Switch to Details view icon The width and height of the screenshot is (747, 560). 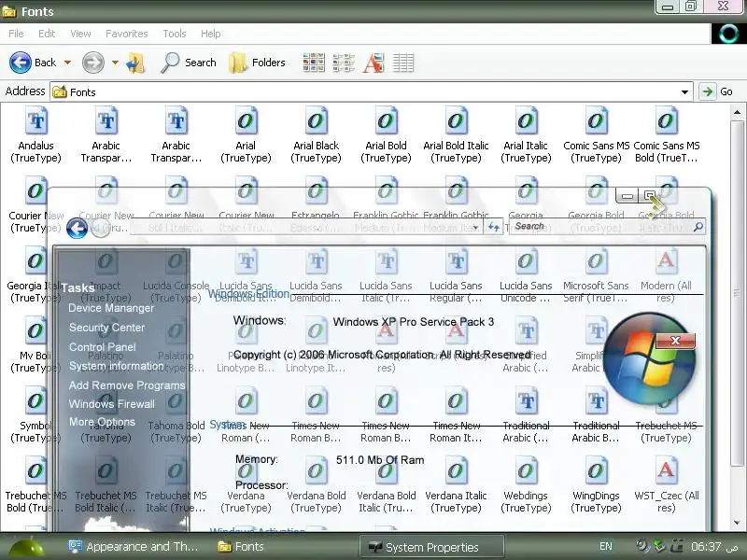click(x=403, y=63)
